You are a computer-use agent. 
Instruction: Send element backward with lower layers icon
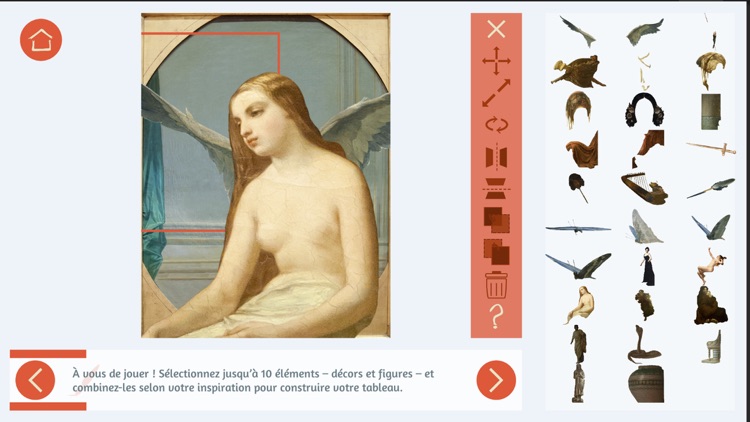(x=496, y=252)
